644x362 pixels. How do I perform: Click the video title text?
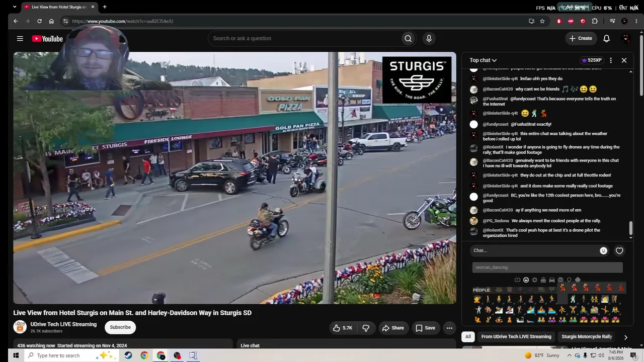click(x=132, y=313)
